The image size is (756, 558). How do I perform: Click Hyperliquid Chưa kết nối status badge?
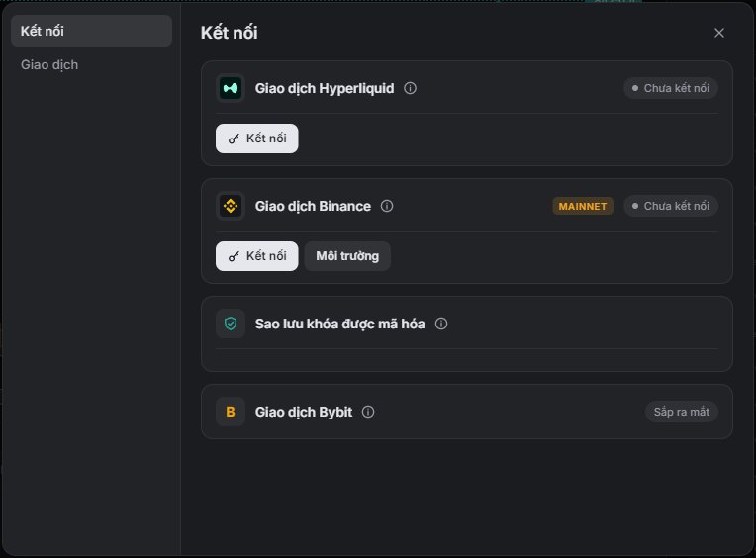pyautogui.click(x=671, y=88)
